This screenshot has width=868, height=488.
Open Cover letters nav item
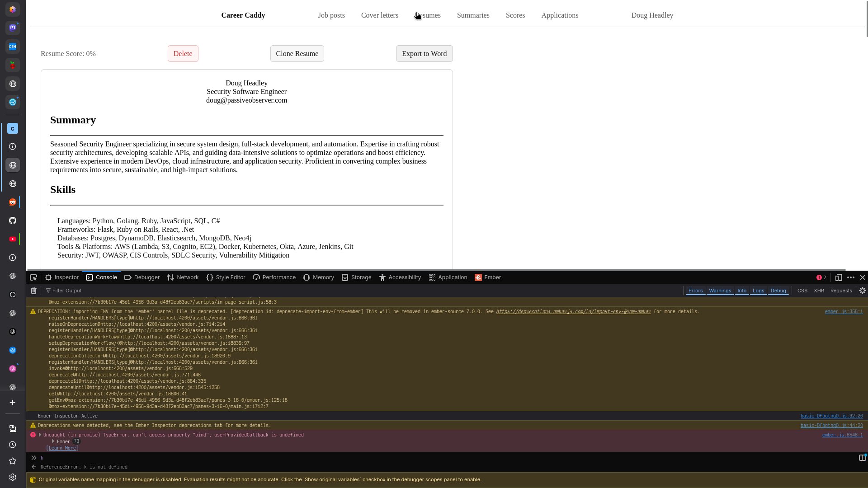[379, 15]
